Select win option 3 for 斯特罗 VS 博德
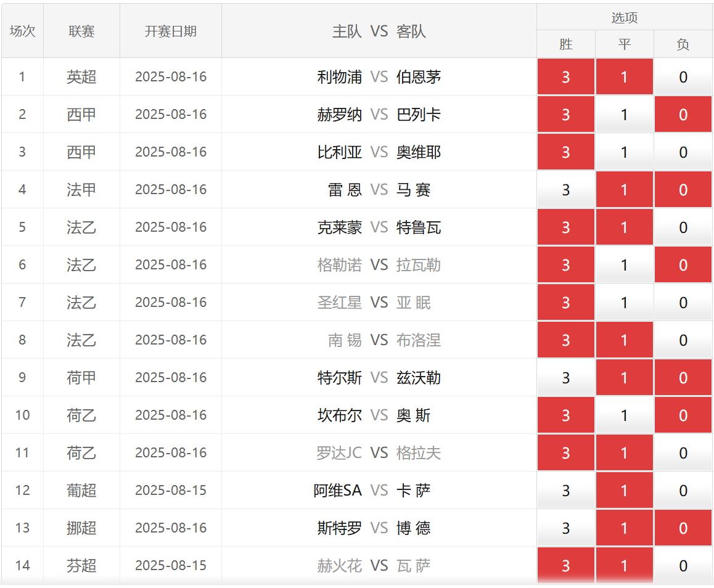This screenshot has width=714, height=588. [565, 528]
